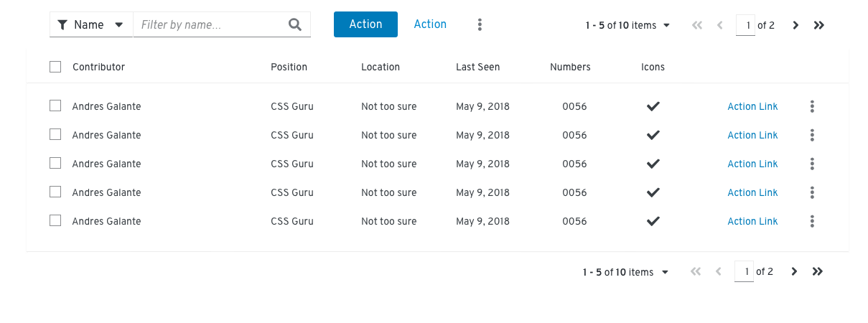The width and height of the screenshot is (868, 323).
Task: Click the Contributor column header
Action: [98, 67]
